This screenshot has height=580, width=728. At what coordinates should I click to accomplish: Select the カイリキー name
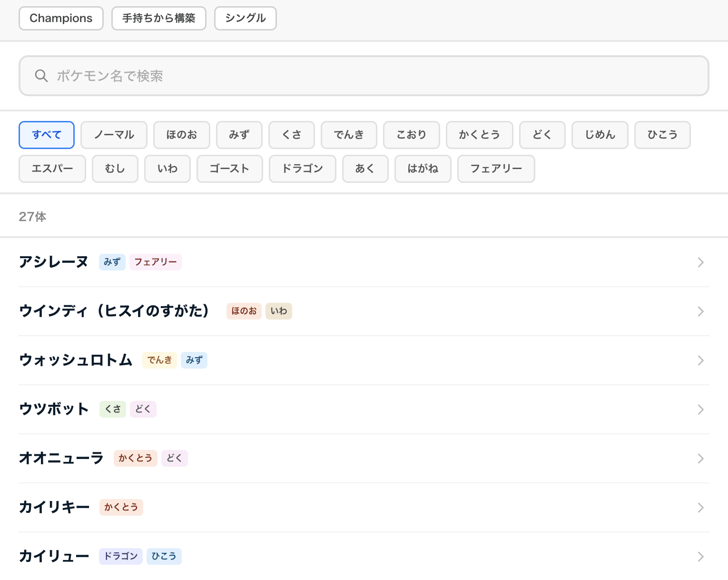click(x=54, y=507)
